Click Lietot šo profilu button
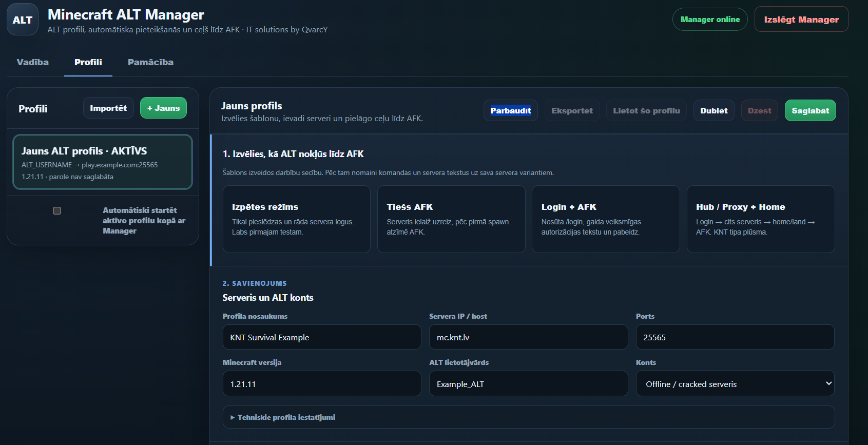Screen dimensions: 868x445 646,110
